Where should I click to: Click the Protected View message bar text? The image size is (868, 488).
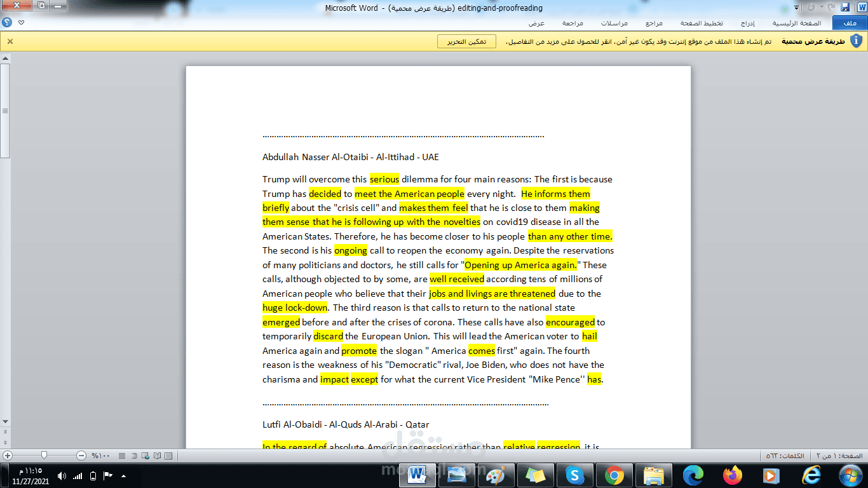tap(639, 41)
